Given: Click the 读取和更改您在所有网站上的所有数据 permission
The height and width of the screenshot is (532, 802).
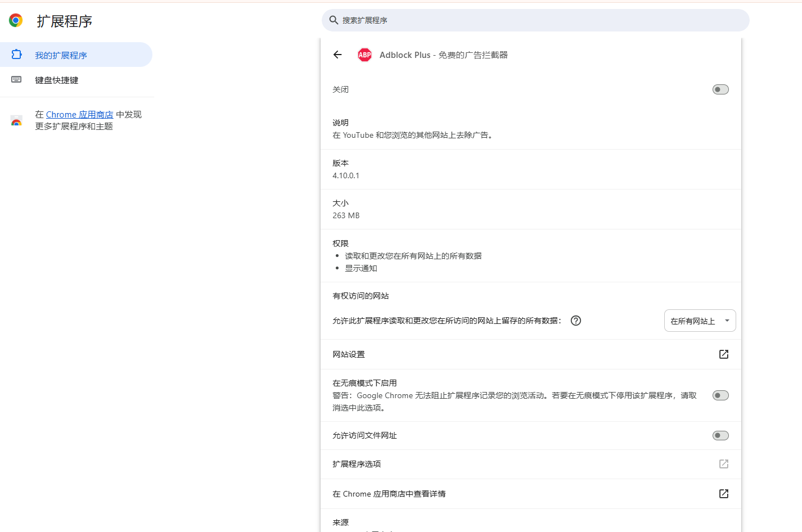Looking at the screenshot, I should click(x=413, y=256).
